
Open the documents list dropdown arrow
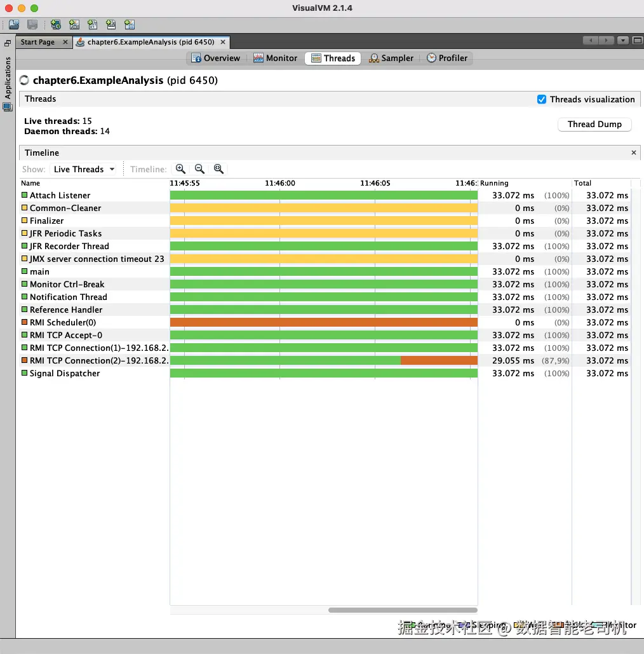tap(623, 41)
